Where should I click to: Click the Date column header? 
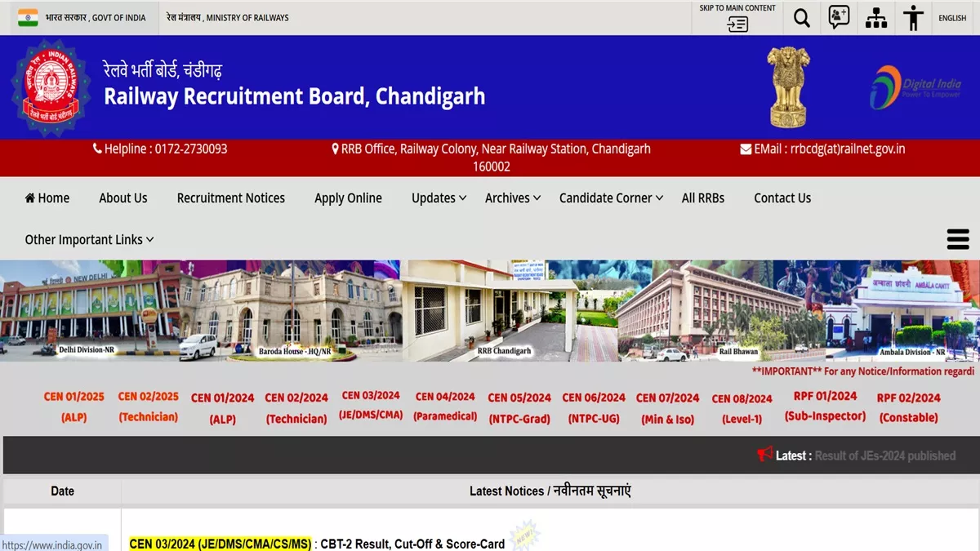tap(62, 491)
